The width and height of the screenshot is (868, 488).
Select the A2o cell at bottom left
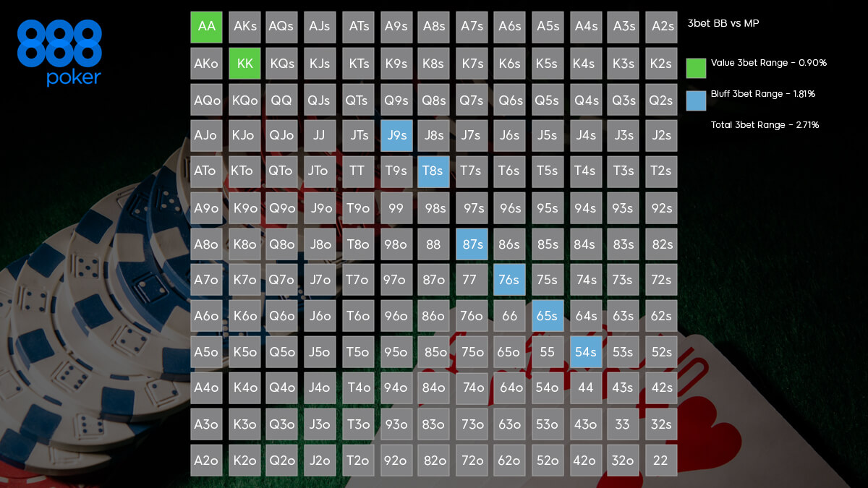(206, 460)
